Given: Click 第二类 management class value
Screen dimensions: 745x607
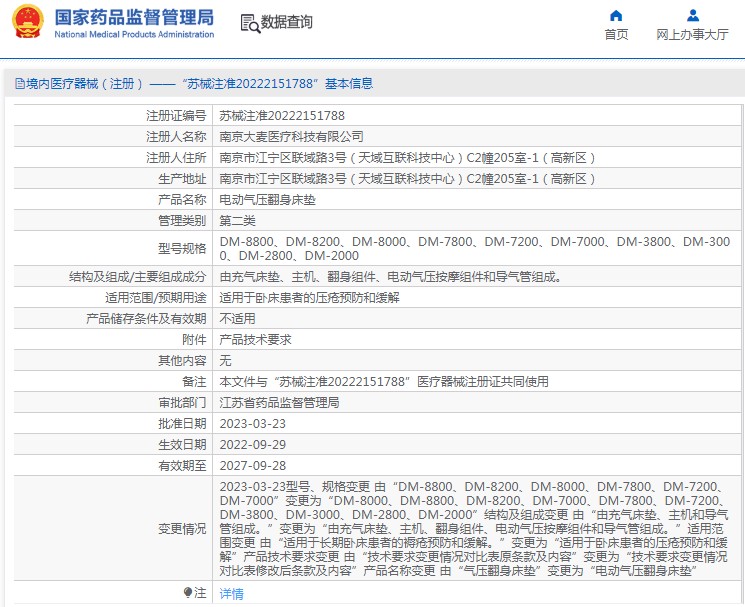Looking at the screenshot, I should (x=238, y=220).
